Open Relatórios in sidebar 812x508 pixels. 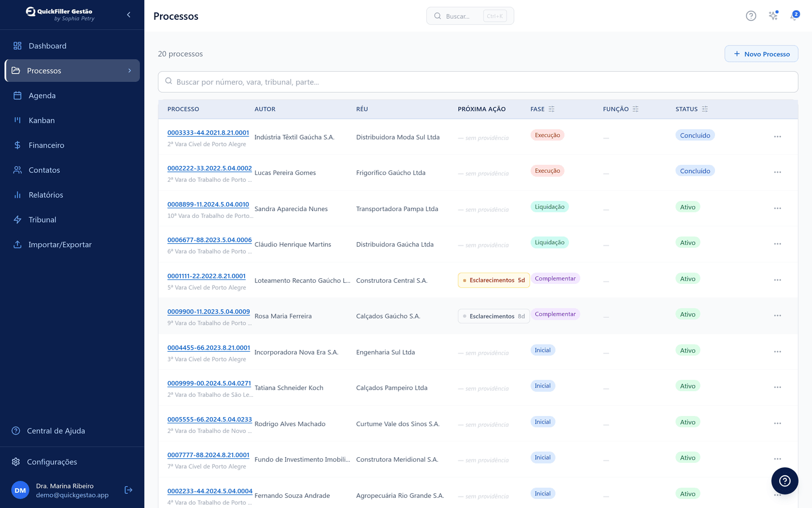[x=72, y=195]
